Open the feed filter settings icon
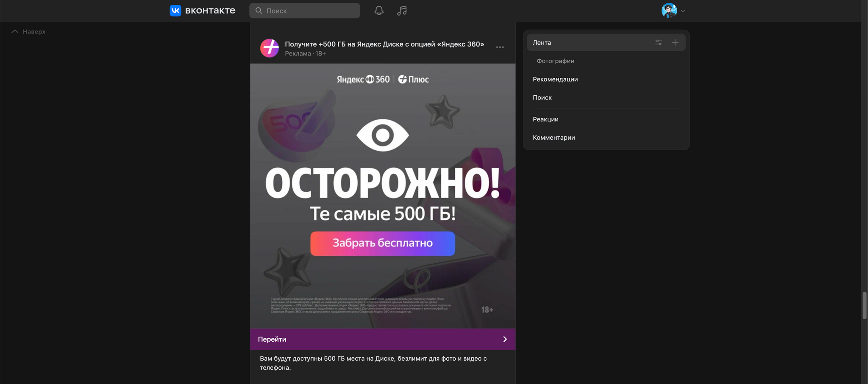This screenshot has height=384, width=868. [x=659, y=42]
